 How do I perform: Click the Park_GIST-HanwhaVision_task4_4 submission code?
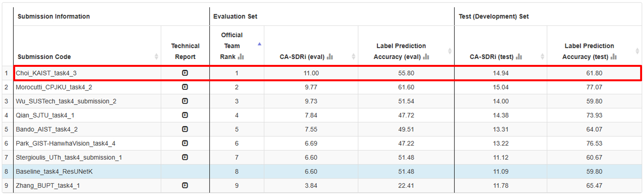click(65, 143)
